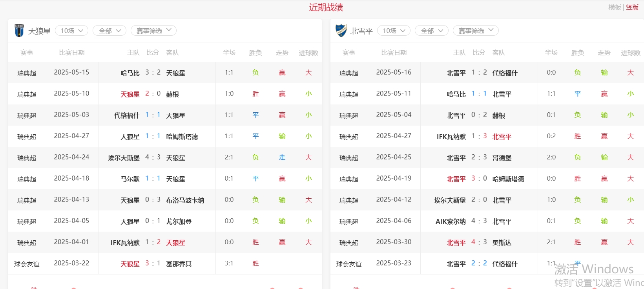Switch to 横板 layout view
Screen dimensions: 644x289
[x=615, y=7]
